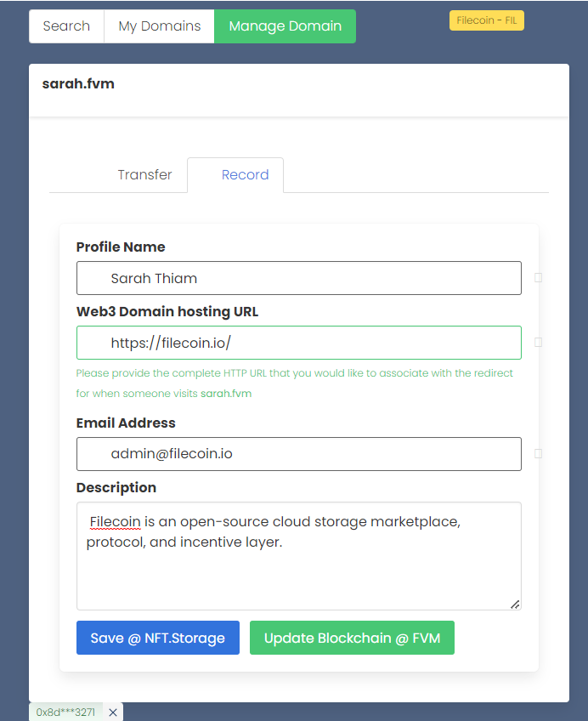
Task: Click the Web3 Domain hosting URL label
Action: (x=167, y=312)
